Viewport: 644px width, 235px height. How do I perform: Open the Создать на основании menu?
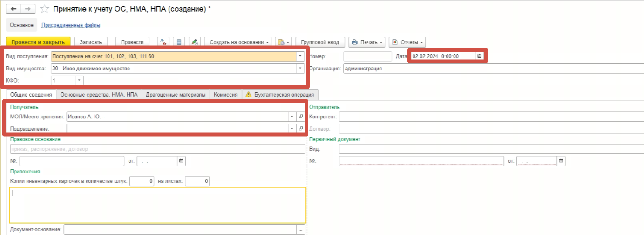coord(239,42)
